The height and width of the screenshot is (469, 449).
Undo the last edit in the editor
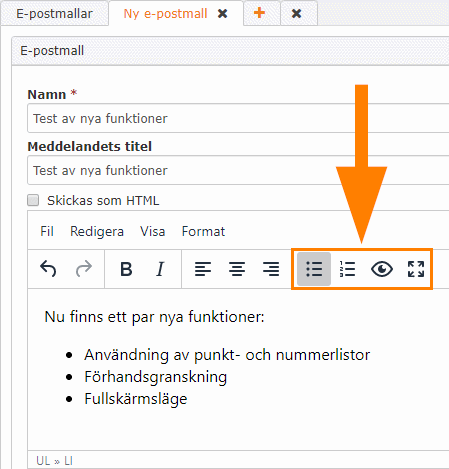[48, 269]
